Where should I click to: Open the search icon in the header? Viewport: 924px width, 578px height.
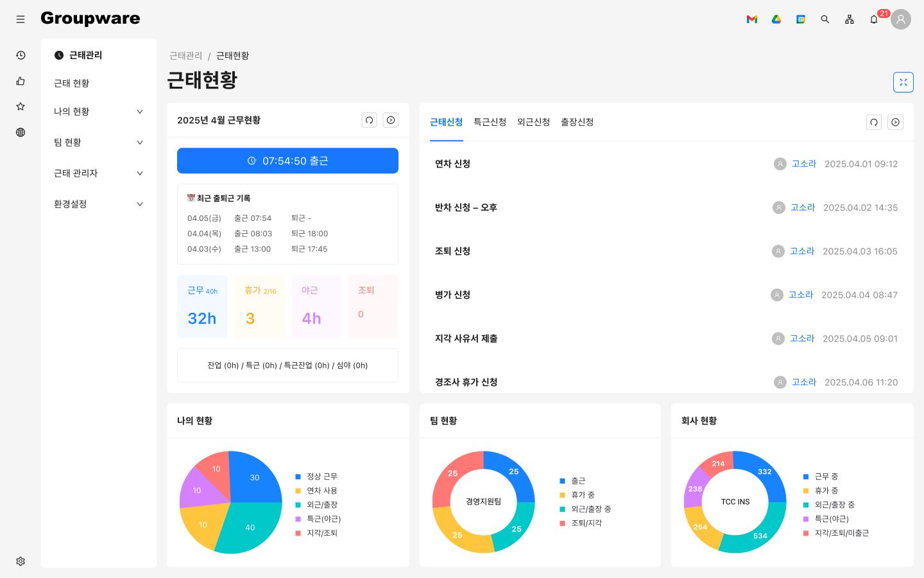coord(825,19)
